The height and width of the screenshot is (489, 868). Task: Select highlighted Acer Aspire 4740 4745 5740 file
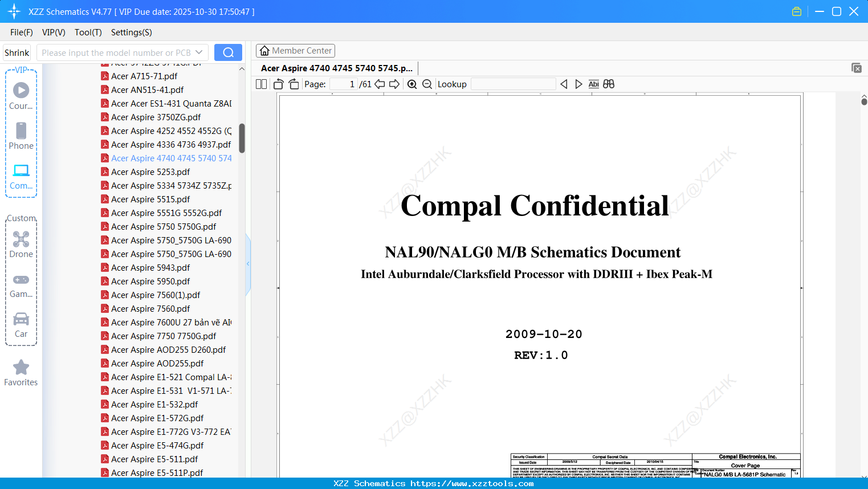coord(172,158)
